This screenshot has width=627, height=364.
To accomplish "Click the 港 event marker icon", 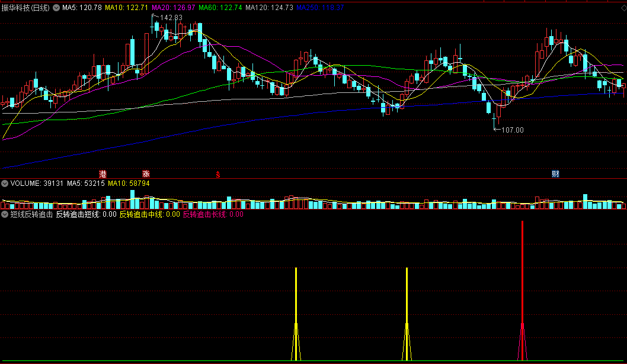I will (x=103, y=174).
